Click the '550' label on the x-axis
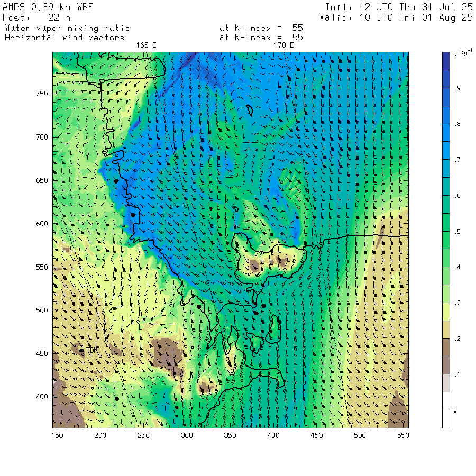Viewport: 476px width, 476px height. click(x=403, y=435)
